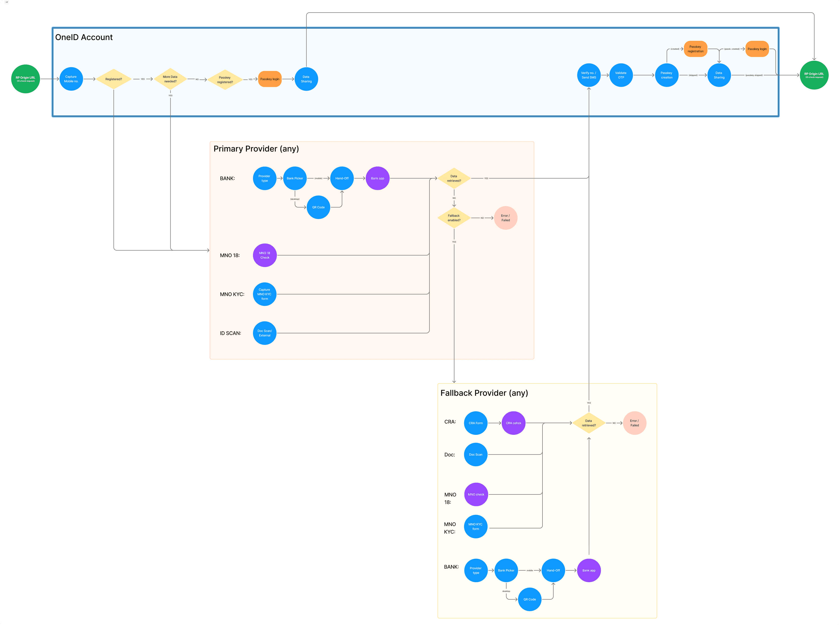Screen dimensions: 840x625
Task: Click the Capture Mobile no. node
Action: [71, 79]
